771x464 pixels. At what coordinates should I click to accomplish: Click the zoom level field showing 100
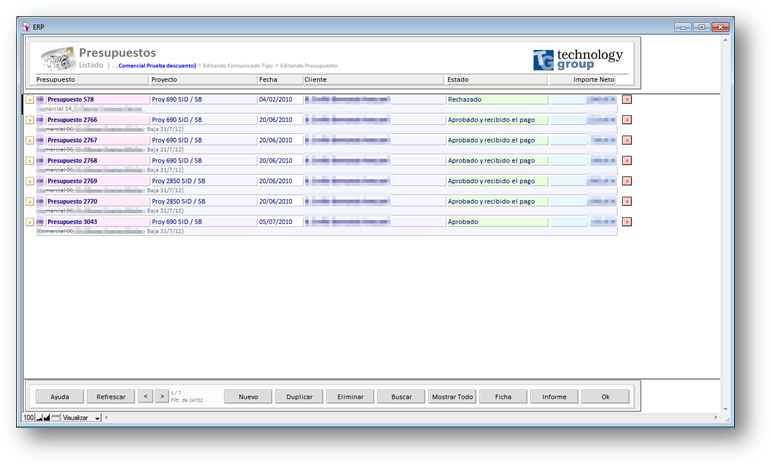(x=28, y=418)
